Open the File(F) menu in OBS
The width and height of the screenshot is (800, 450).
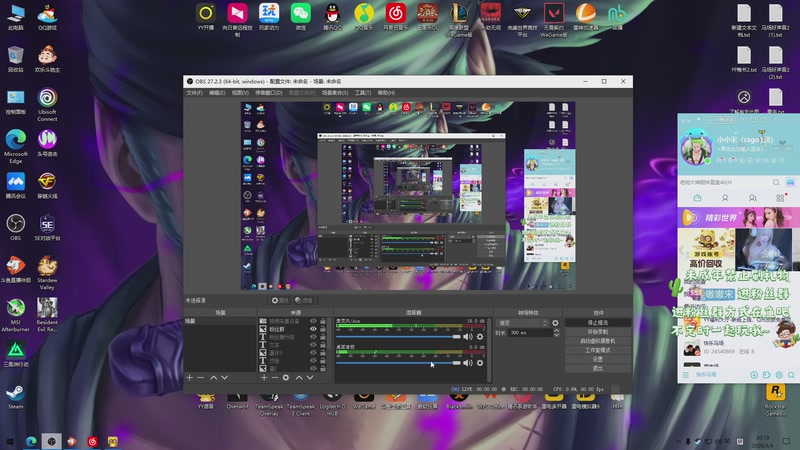tap(194, 93)
